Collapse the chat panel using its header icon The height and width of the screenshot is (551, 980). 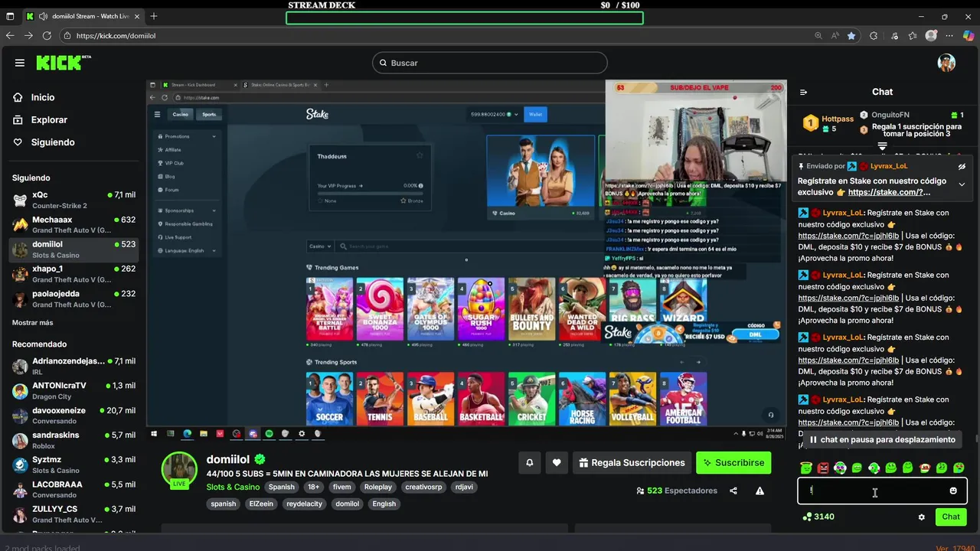[x=803, y=92]
